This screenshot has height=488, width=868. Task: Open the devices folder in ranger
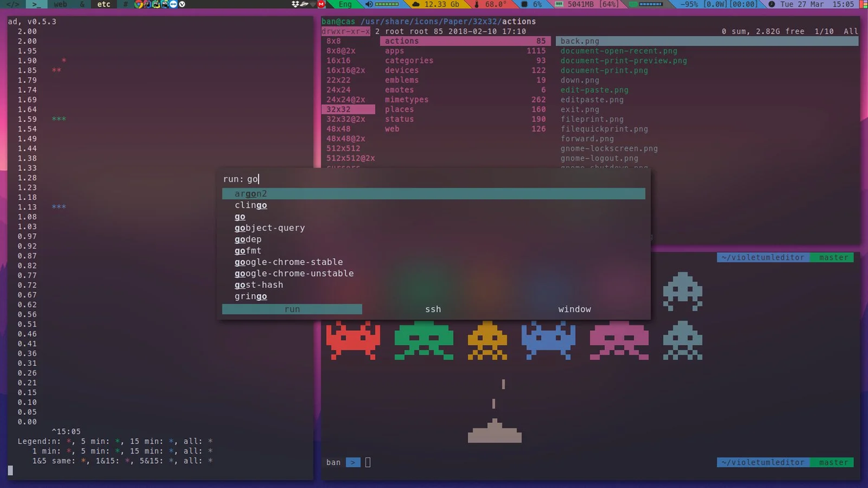(465, 70)
